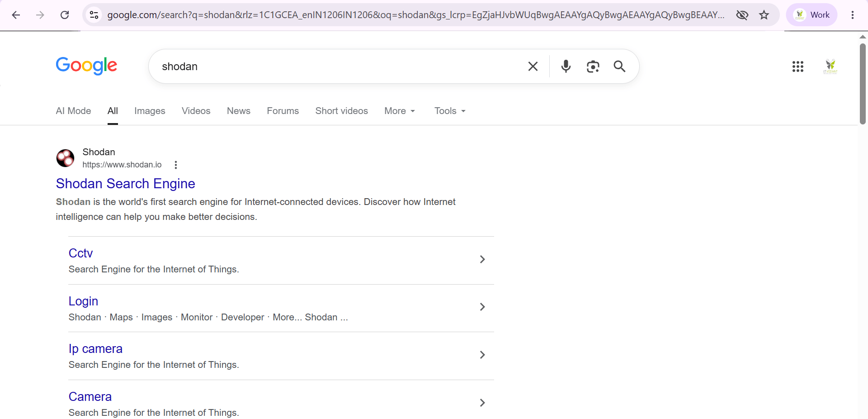This screenshot has height=419, width=868.
Task: Switch to Images results
Action: tap(150, 111)
